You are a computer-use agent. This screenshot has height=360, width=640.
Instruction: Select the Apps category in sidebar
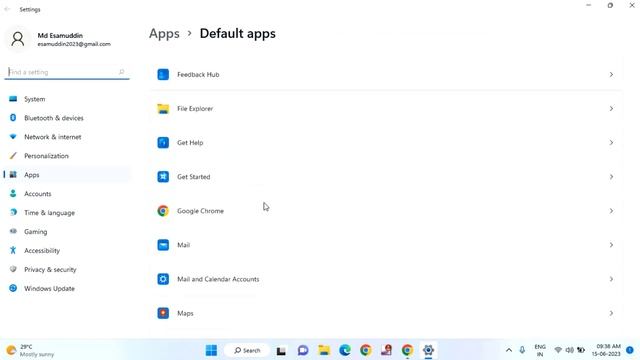67,175
